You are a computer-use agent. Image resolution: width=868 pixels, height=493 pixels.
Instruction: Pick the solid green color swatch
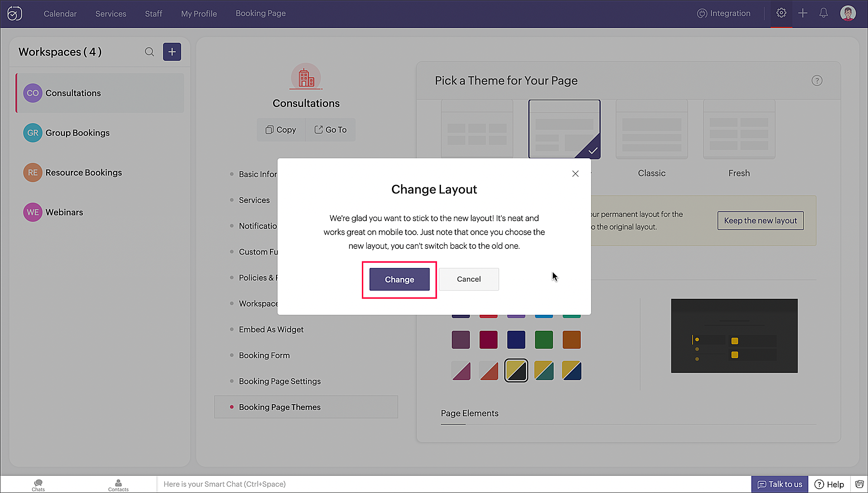[x=544, y=340]
